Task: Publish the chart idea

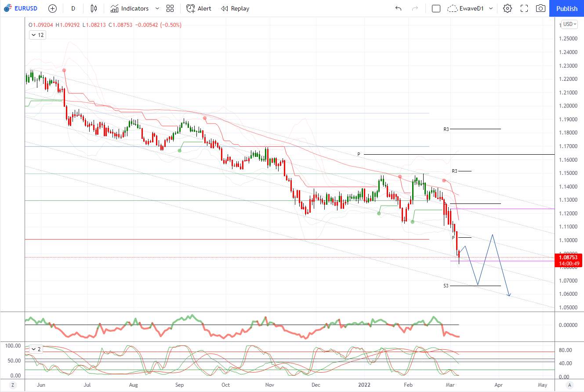Action: [567, 8]
